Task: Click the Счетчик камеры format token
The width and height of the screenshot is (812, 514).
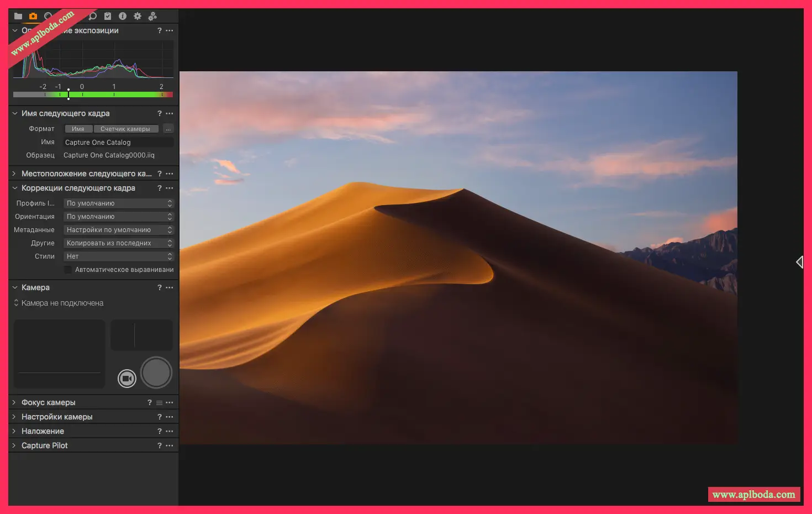Action: pyautogui.click(x=126, y=128)
